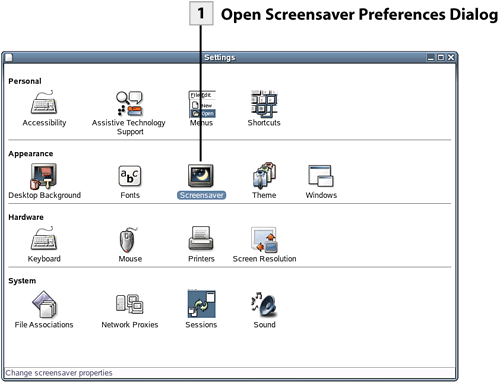500x382 pixels.
Task: Click the highlighted Screensaver label
Action: 201,195
